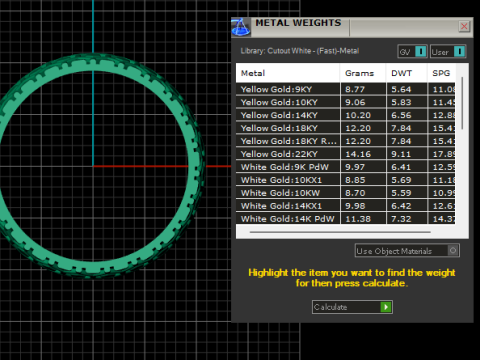Toggle the User library switch

448,52
